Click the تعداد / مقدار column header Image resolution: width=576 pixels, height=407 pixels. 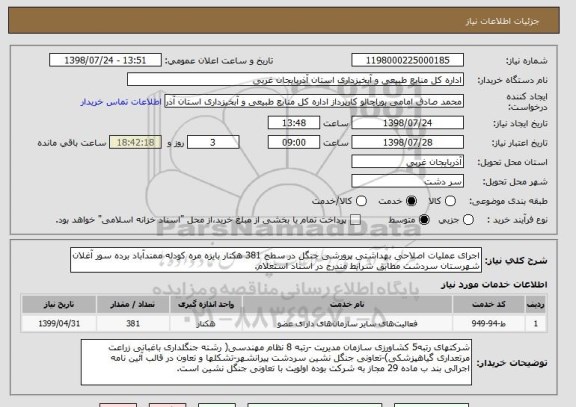coord(133,304)
